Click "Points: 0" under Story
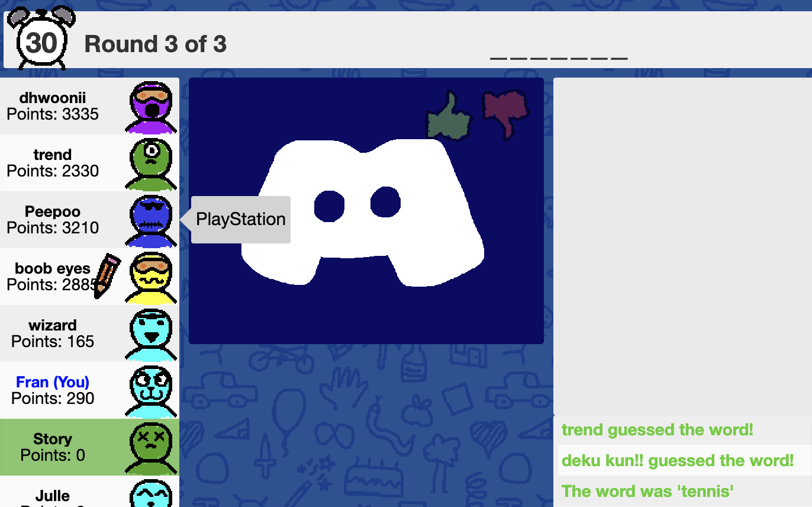Screen dimensions: 812x507 [x=53, y=455]
